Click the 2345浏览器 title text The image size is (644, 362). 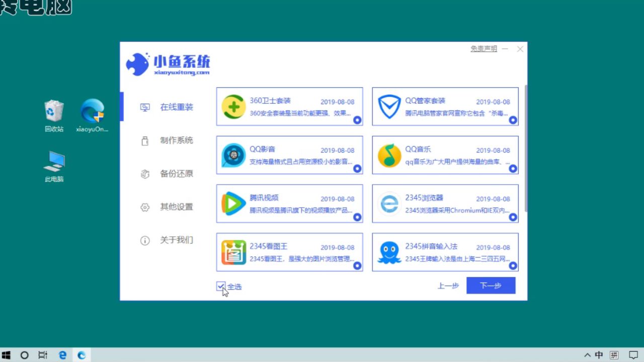tap(424, 198)
